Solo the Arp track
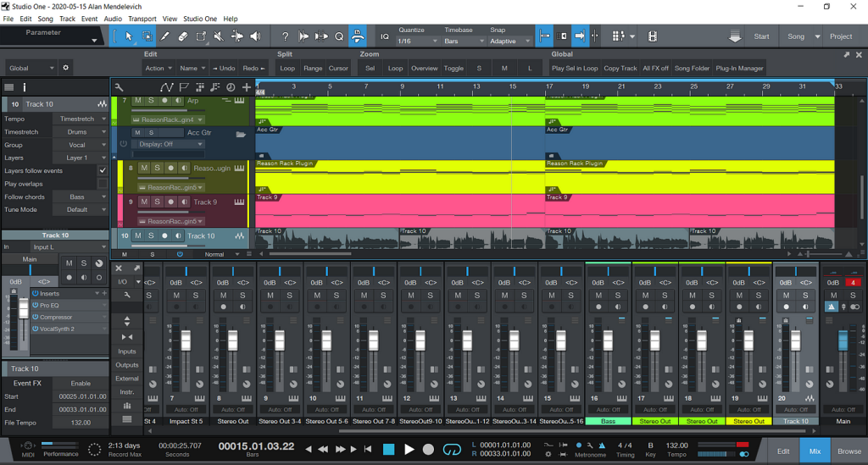The image size is (868, 465). point(151,101)
